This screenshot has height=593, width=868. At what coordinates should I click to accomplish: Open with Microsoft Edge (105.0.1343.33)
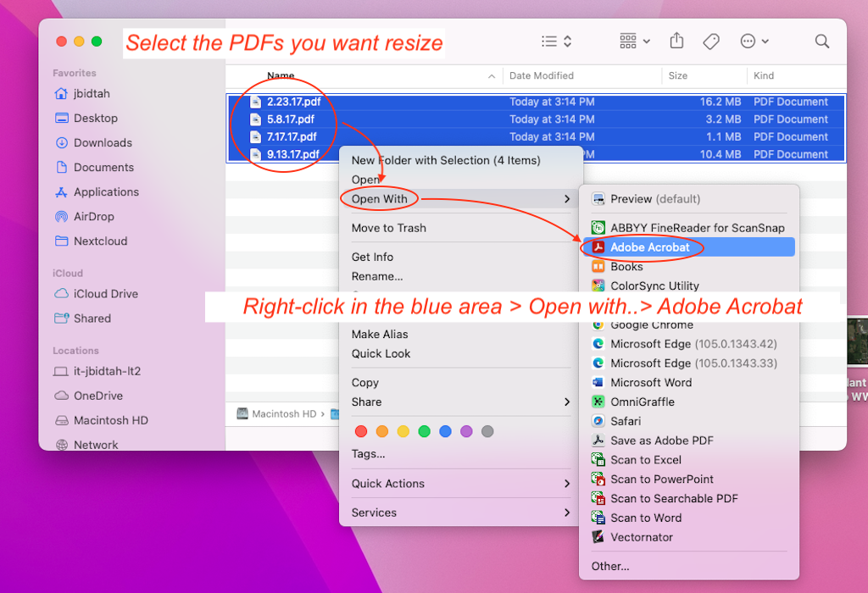(688, 363)
